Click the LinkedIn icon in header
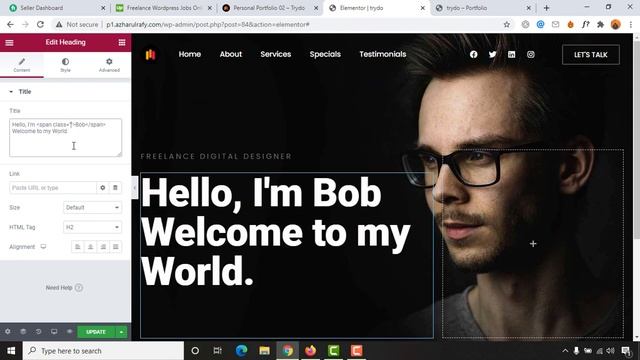Viewport: 640px width, 360px height. 511,54
